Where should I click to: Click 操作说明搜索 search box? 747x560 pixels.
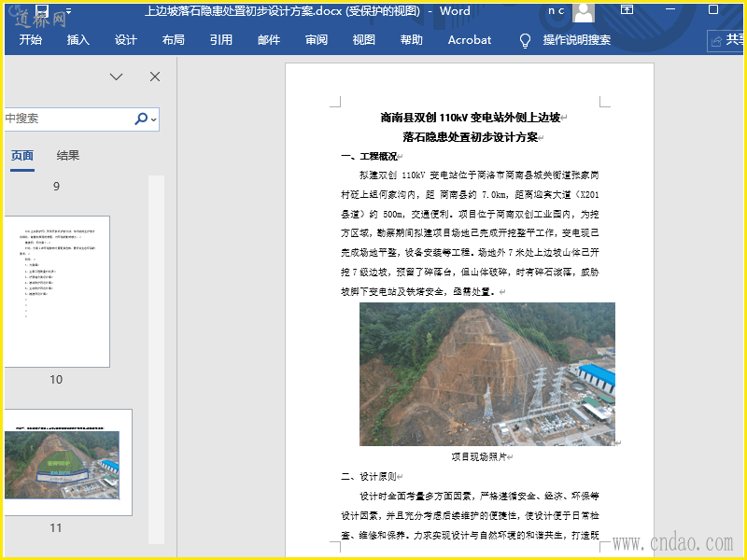[577, 40]
